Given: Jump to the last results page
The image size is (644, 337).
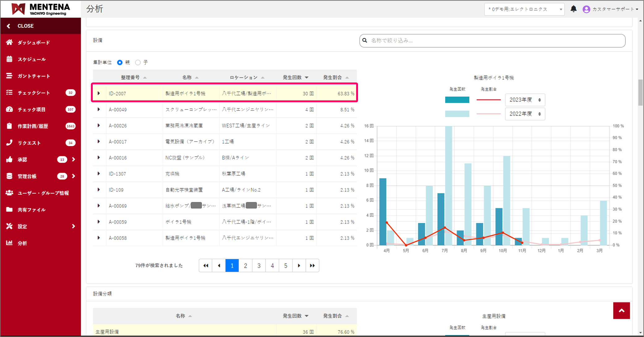Looking at the screenshot, I should 312,266.
